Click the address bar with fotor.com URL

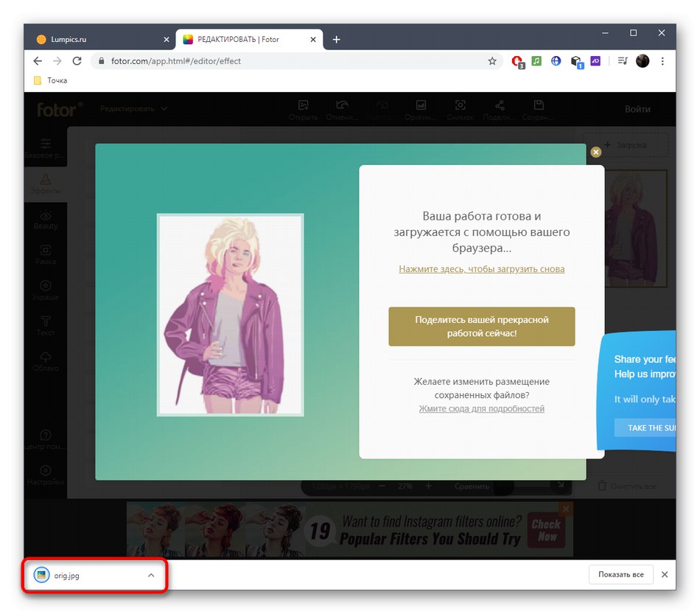(x=295, y=61)
